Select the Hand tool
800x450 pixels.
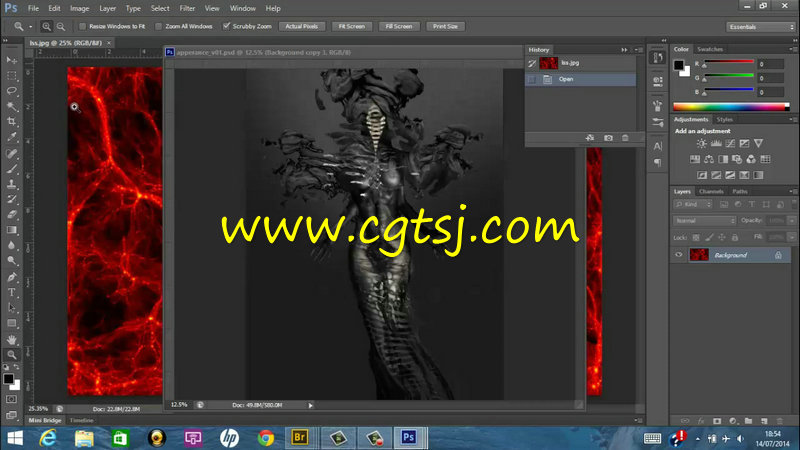12,339
